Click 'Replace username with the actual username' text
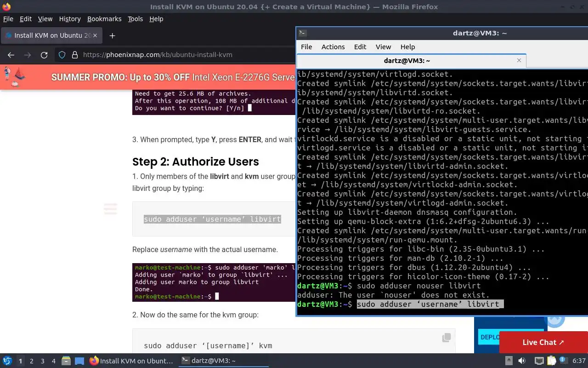The height and width of the screenshot is (368, 588). 205,249
